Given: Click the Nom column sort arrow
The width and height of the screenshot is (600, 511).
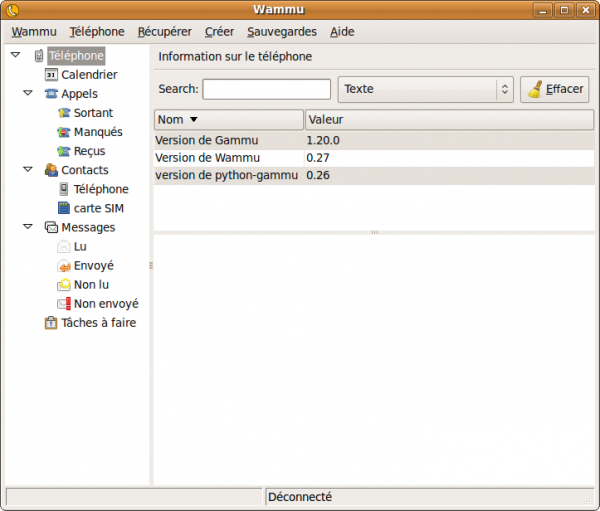Looking at the screenshot, I should point(194,119).
